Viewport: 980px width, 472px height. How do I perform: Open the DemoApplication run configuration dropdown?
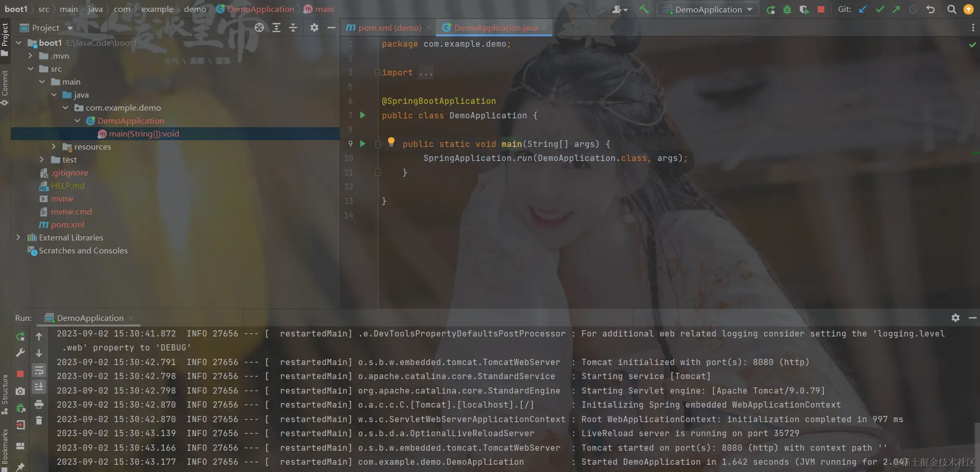[708, 9]
